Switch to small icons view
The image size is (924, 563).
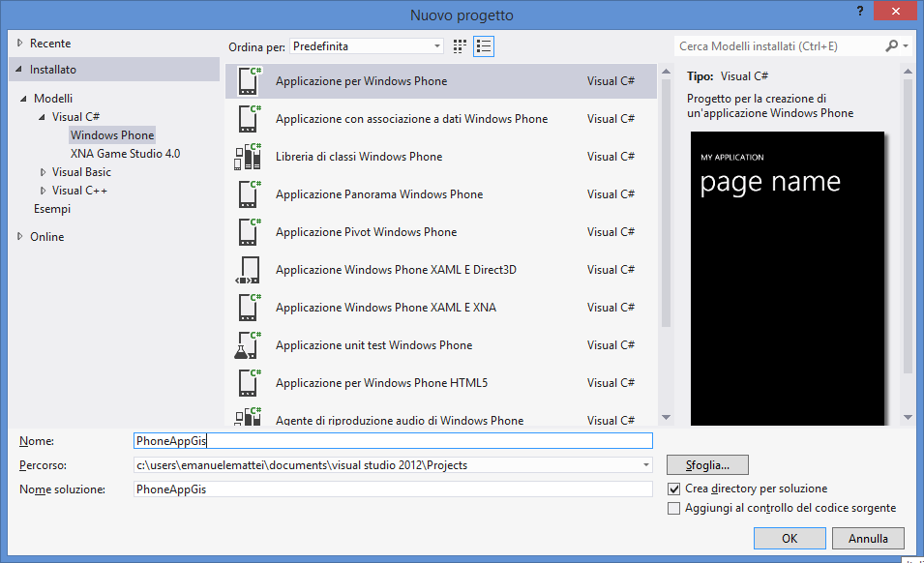[460, 46]
